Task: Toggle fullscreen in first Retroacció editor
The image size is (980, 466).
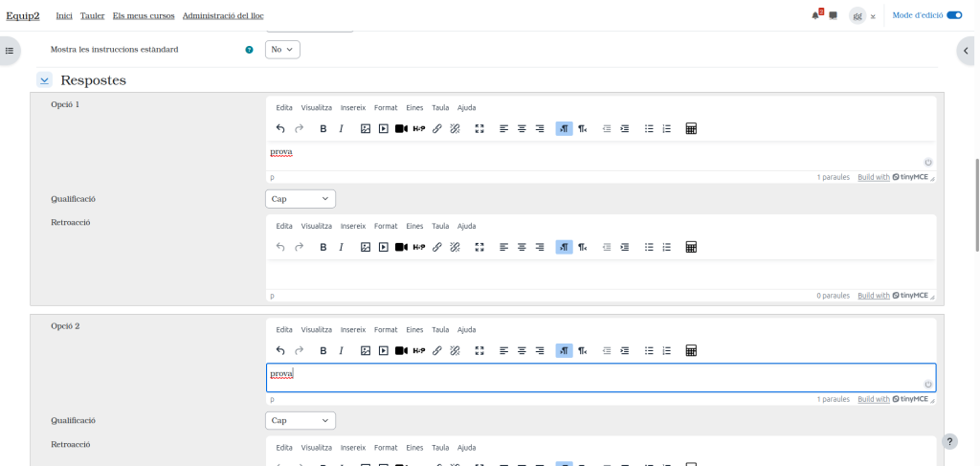Action: point(479,247)
